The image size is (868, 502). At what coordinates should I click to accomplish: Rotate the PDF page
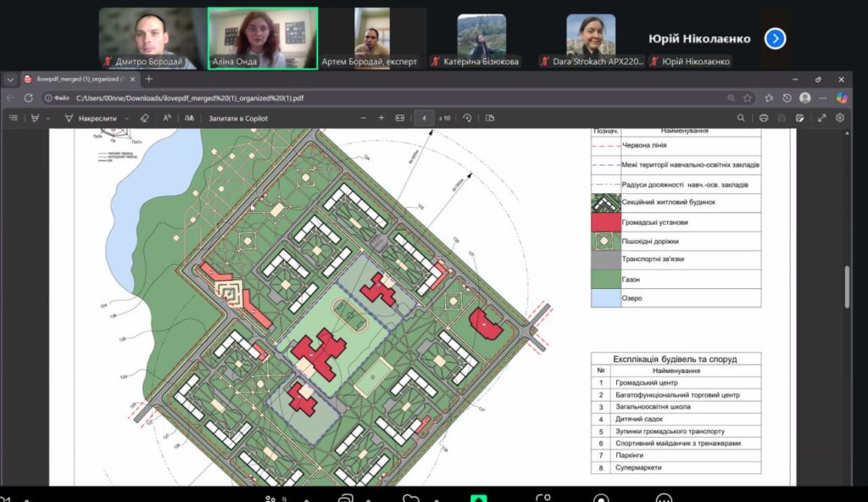coord(467,118)
